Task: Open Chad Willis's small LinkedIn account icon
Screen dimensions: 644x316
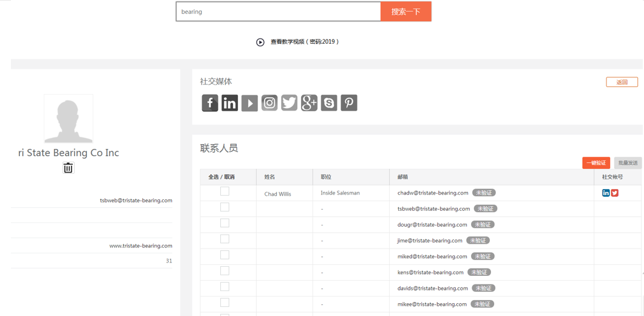Action: pyautogui.click(x=606, y=193)
